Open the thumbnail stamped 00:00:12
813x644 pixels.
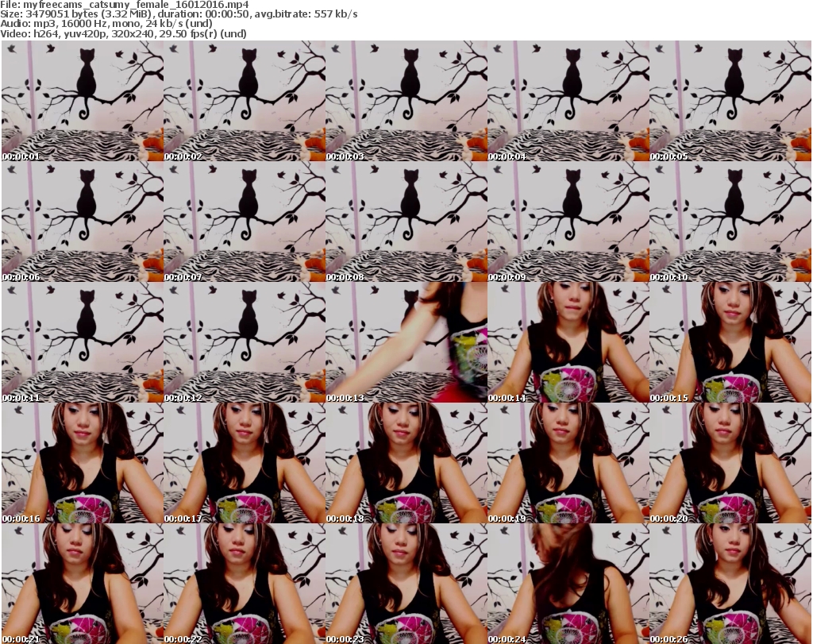pos(245,342)
